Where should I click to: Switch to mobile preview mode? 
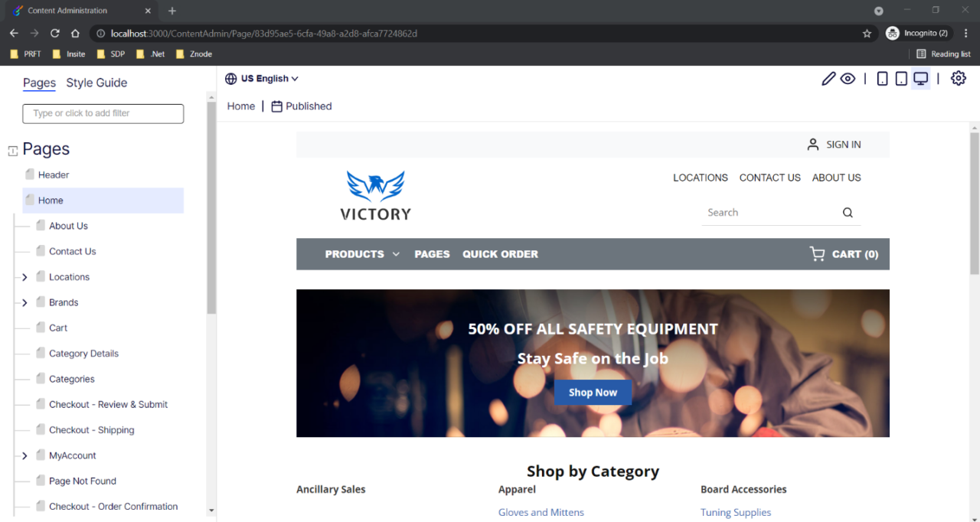(x=882, y=78)
